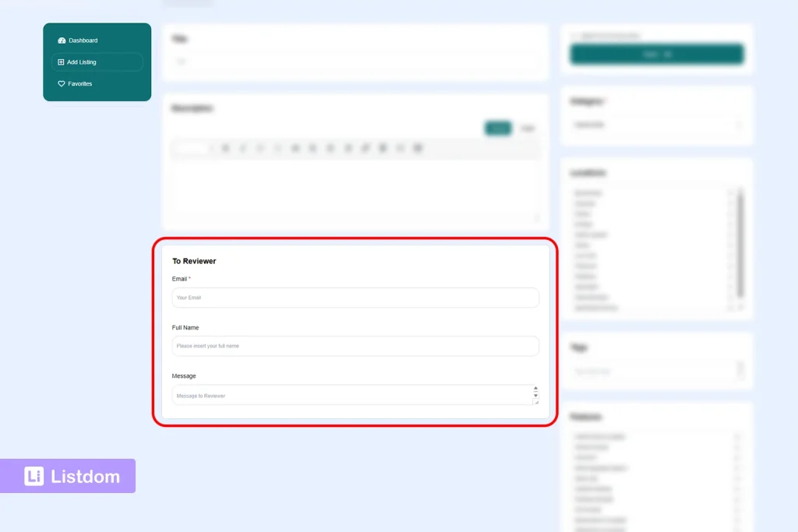Screen dimensions: 798x532
Task: Open the paragraph format dropdown in the editor
Action: click(191, 148)
